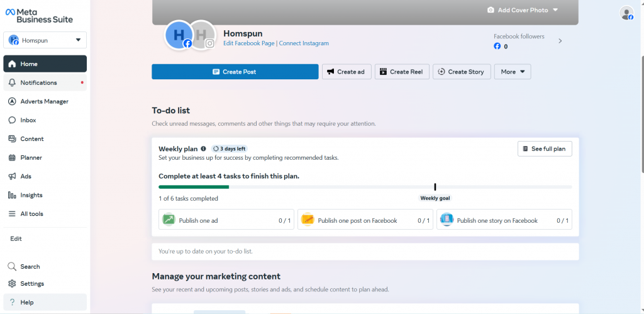Click the Homspun page name heading
Viewport: 644px width, 314px height.
click(243, 34)
